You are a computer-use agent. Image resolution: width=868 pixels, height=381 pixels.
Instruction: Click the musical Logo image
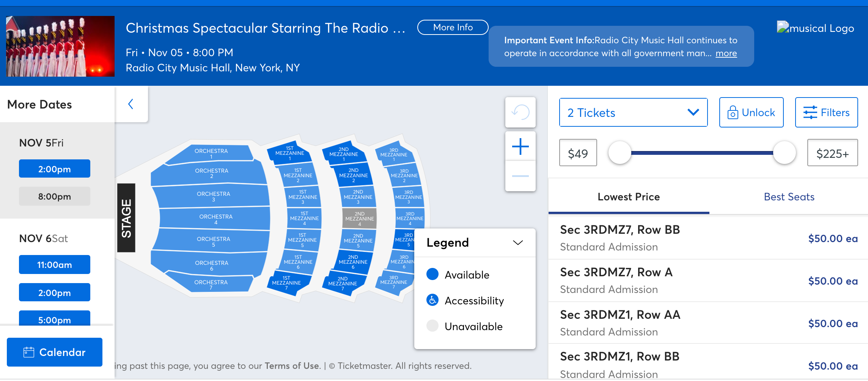(x=815, y=28)
